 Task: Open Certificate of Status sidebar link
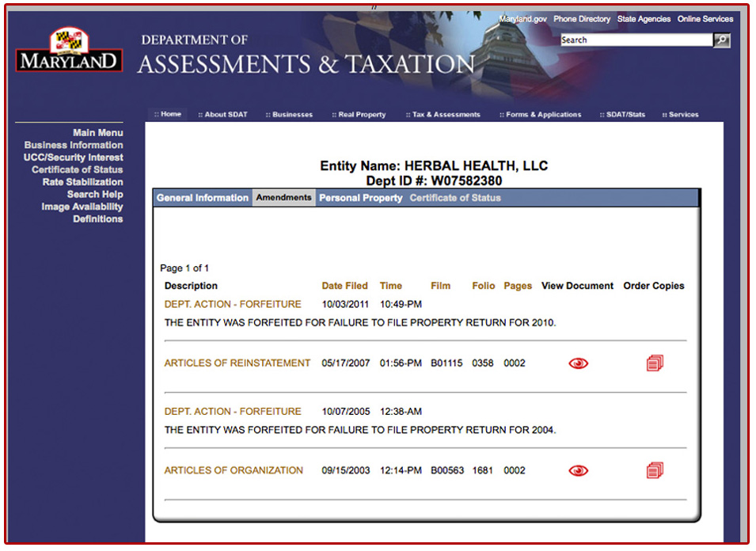77,169
